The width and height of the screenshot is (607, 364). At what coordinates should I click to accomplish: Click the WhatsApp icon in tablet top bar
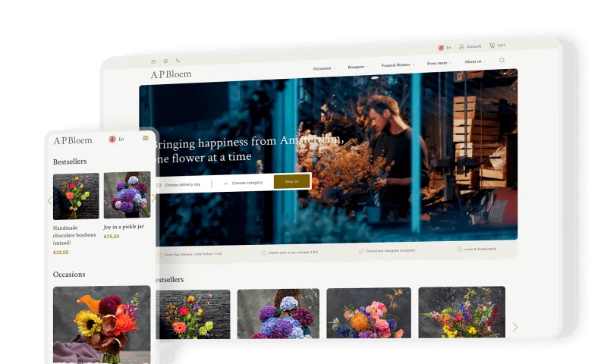pos(165,61)
